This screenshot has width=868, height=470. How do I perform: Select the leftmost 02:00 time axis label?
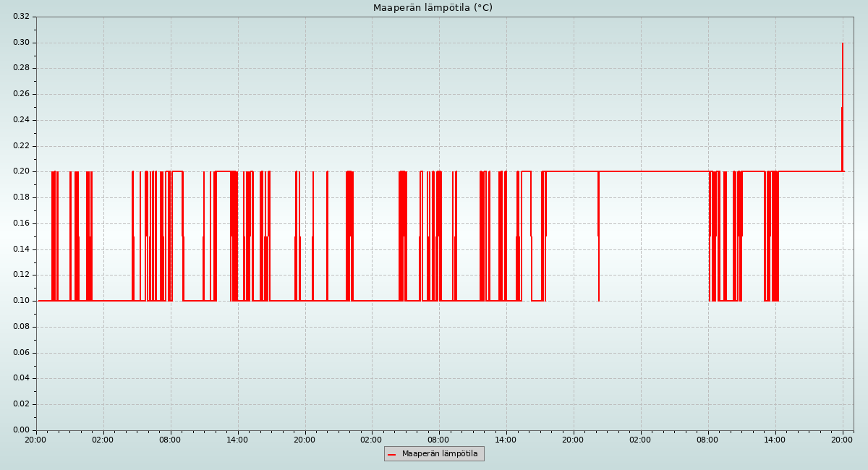click(103, 440)
